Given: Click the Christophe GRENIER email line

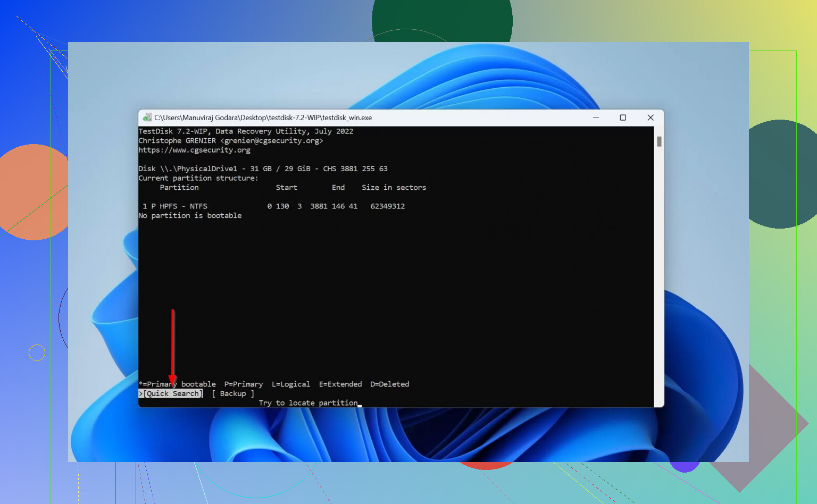Looking at the screenshot, I should pos(230,140).
